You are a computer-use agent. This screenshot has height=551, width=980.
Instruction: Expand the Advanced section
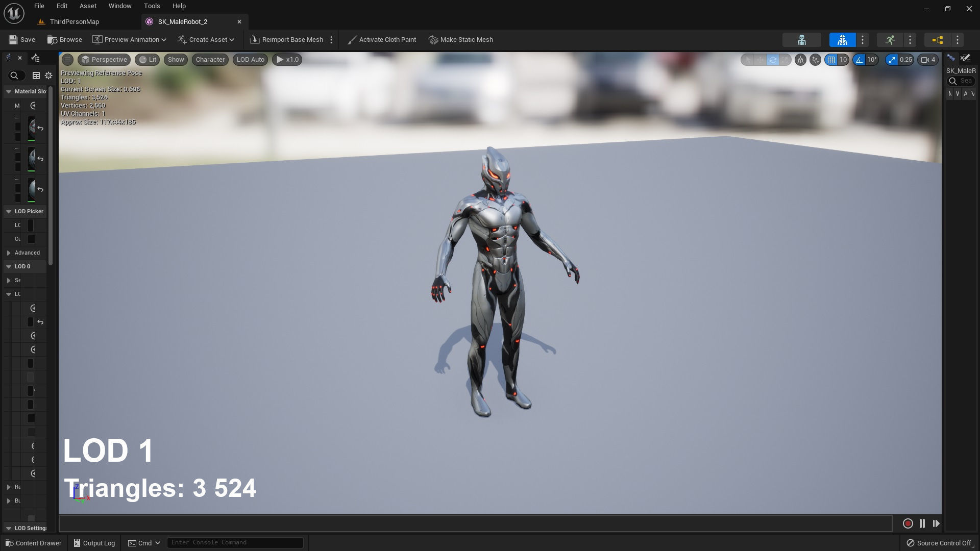tap(9, 253)
